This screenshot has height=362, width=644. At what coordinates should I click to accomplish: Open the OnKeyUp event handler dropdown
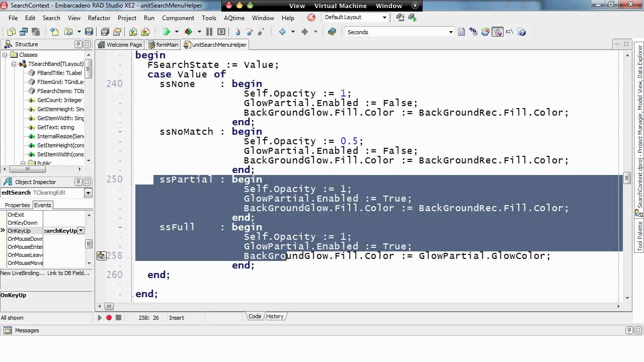tap(80, 231)
